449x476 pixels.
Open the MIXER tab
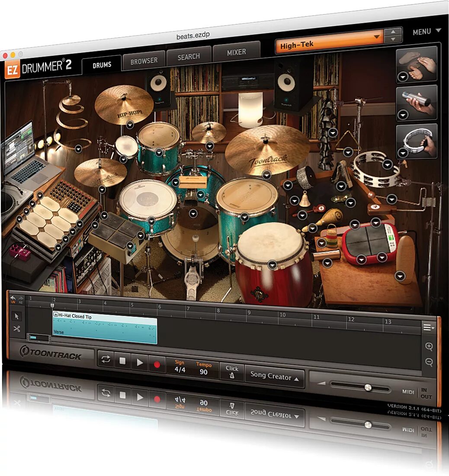click(x=236, y=52)
